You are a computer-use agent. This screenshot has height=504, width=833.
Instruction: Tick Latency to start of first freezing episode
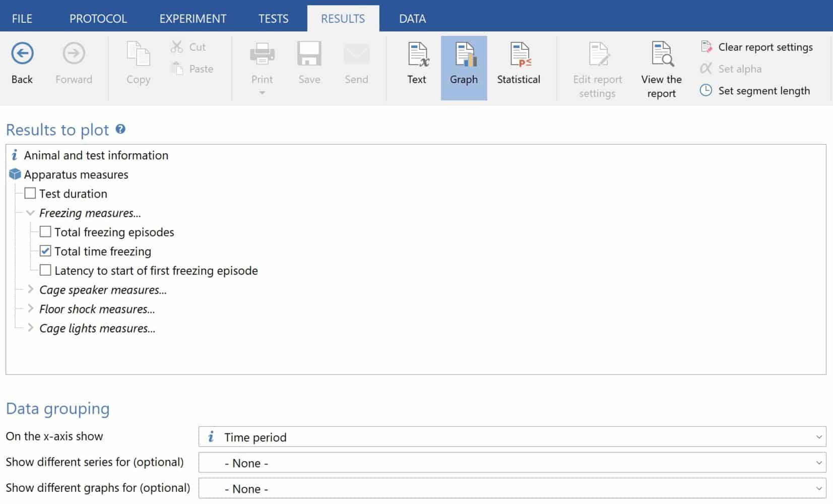pos(45,270)
